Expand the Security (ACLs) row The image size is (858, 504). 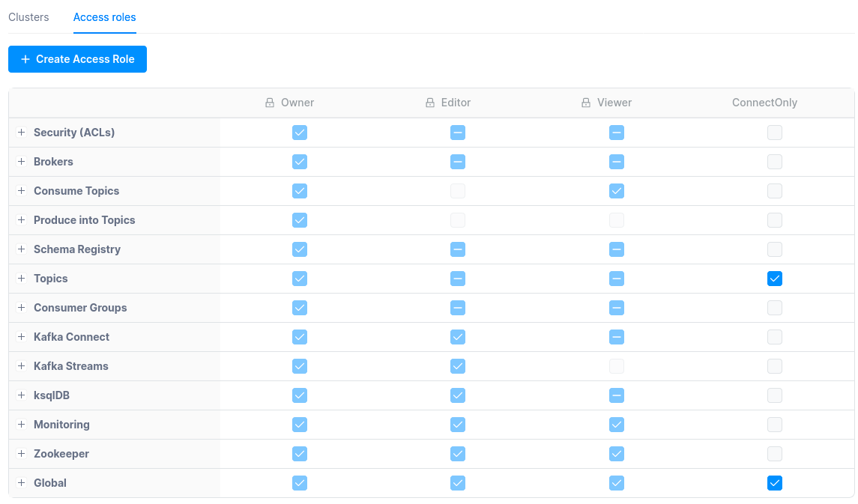pyautogui.click(x=21, y=133)
